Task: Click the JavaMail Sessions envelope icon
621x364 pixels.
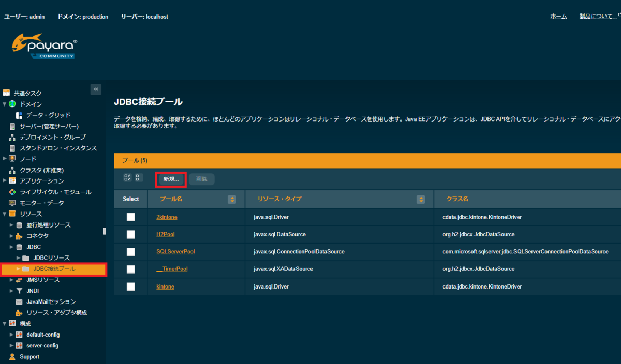Action: coord(19,301)
